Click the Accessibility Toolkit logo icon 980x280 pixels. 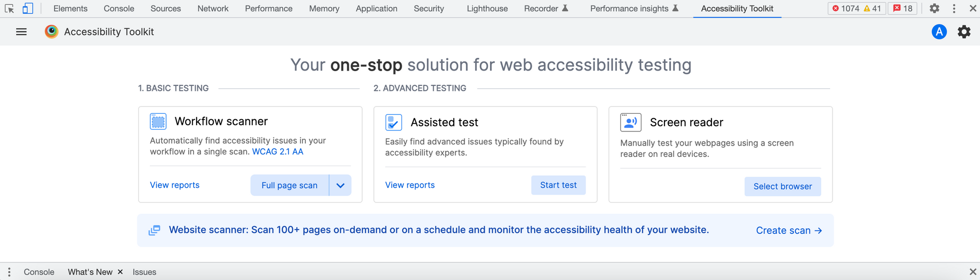point(51,32)
